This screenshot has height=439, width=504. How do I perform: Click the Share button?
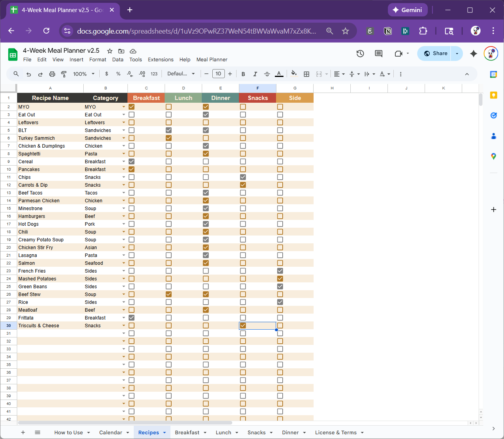[x=434, y=53]
